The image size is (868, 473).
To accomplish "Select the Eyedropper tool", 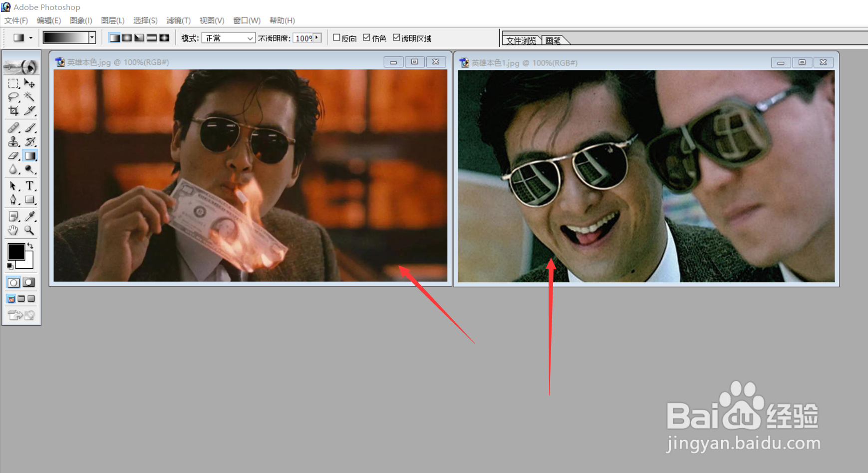I will click(29, 216).
